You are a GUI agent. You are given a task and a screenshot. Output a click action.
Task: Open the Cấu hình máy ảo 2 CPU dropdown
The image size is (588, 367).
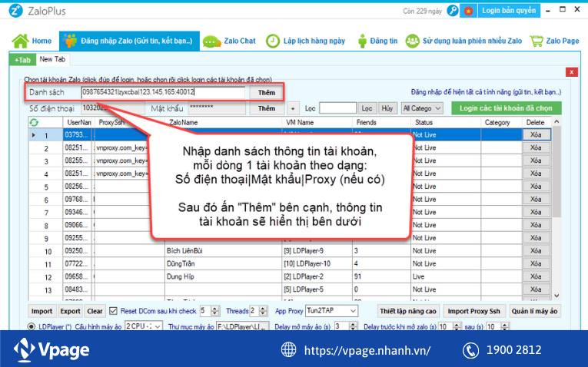pyautogui.click(x=143, y=326)
